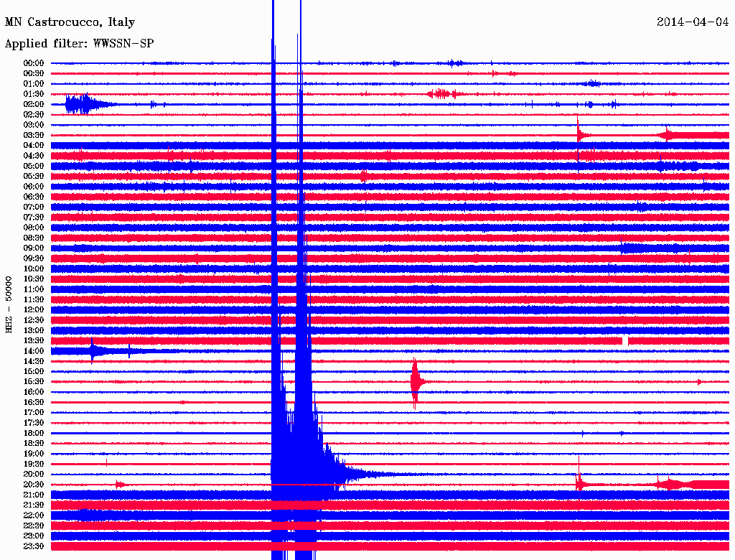Select the 02:30 time label

click(x=34, y=114)
